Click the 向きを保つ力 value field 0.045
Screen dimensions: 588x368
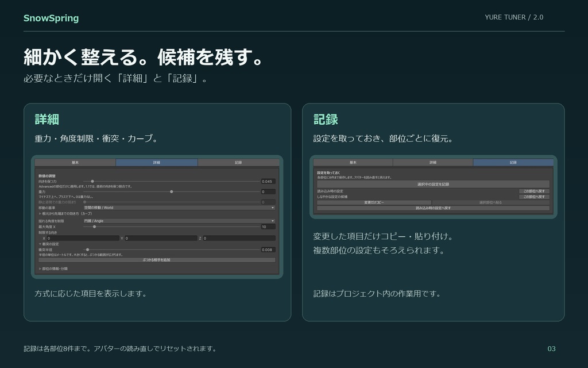point(268,181)
